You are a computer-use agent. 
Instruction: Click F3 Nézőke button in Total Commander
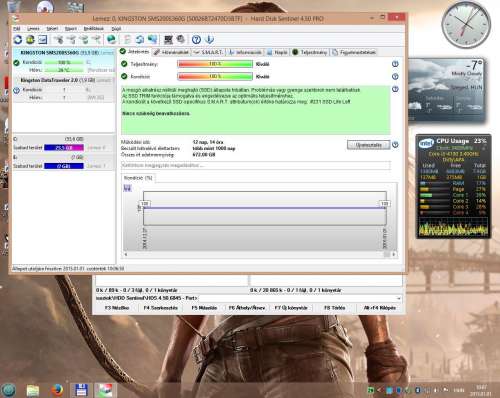pos(117,308)
